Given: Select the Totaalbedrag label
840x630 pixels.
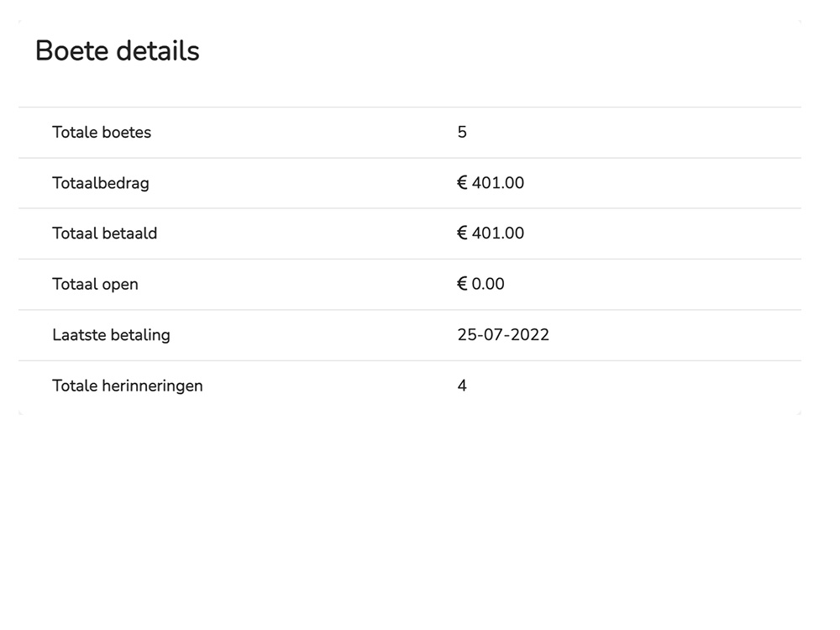Looking at the screenshot, I should coord(101,183).
